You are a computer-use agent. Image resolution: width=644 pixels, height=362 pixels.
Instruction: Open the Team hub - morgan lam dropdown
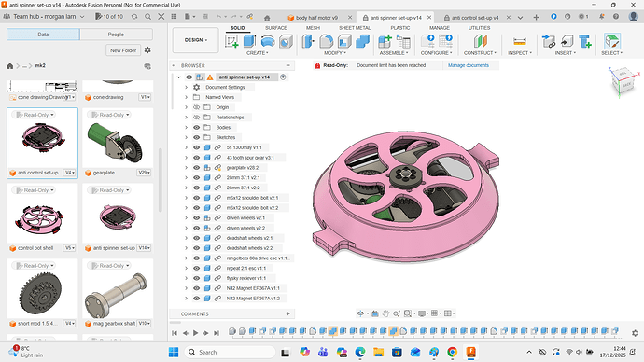coord(44,17)
